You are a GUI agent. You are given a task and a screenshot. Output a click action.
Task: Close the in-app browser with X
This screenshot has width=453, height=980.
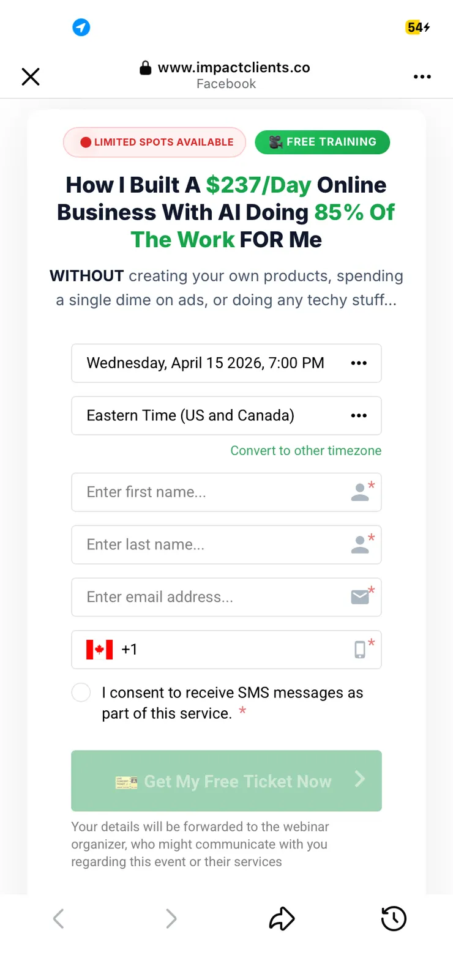(x=31, y=76)
